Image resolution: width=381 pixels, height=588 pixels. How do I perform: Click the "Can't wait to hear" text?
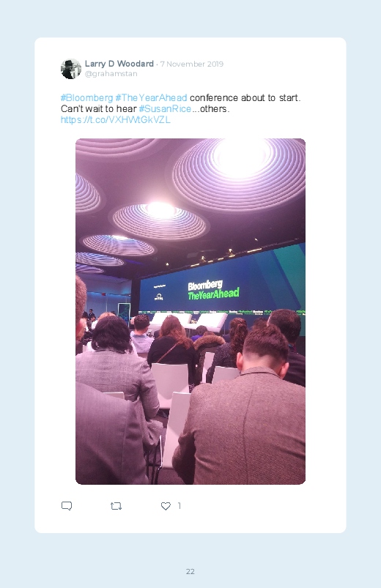(99, 109)
